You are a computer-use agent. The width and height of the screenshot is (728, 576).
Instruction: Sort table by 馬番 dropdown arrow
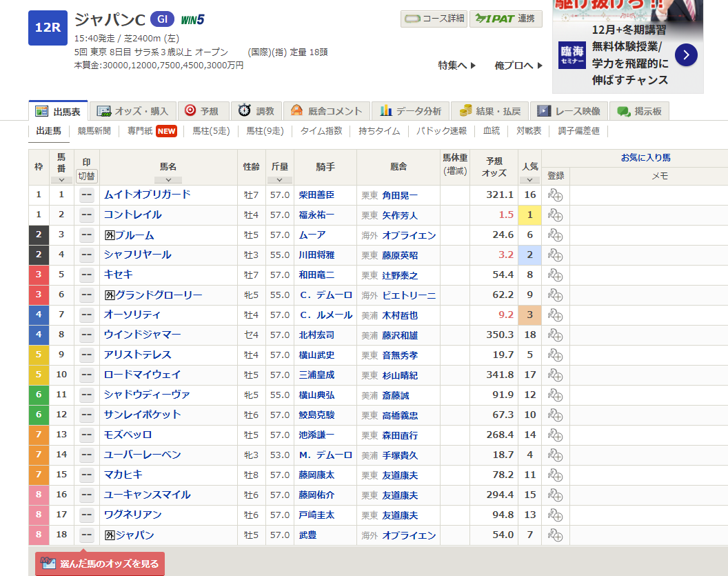61,180
